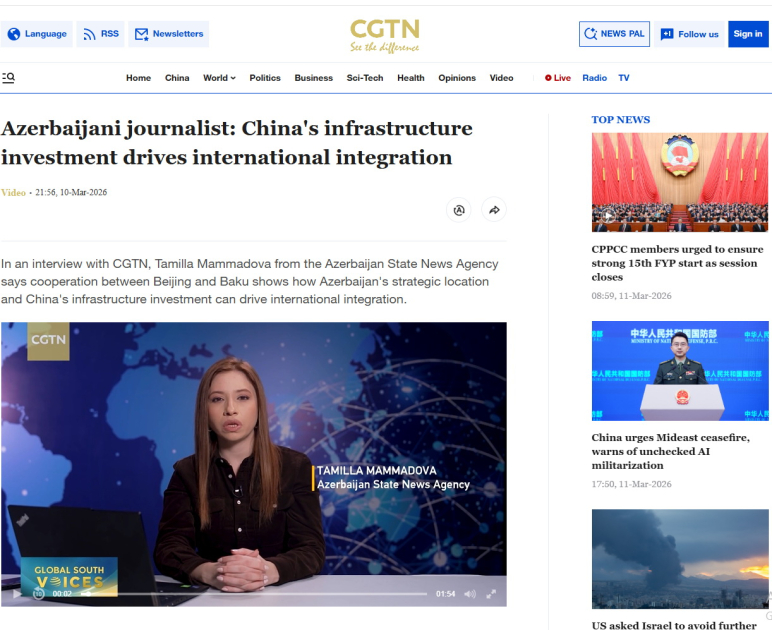Rewind video ten seconds

pos(38,594)
